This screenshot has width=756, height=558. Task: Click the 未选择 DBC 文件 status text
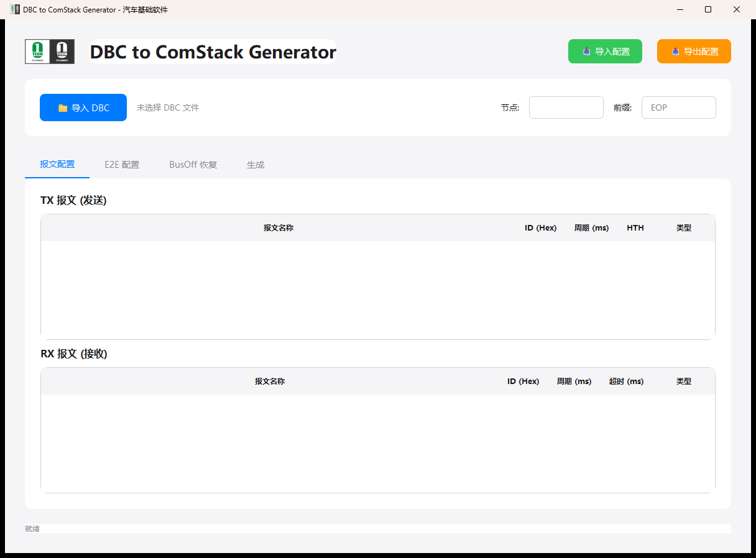168,107
